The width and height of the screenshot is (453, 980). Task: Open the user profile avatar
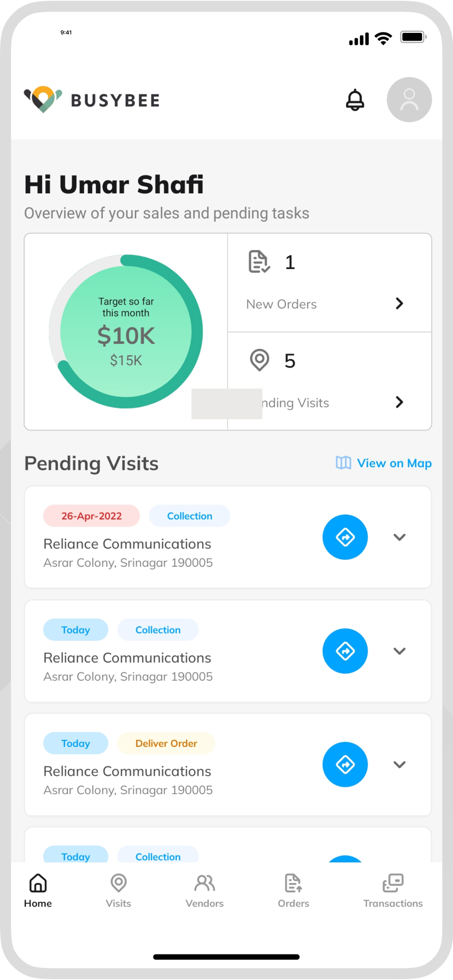[409, 99]
